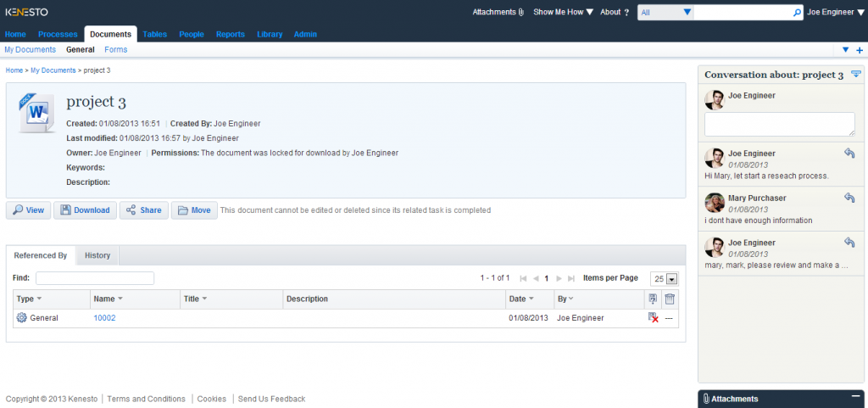Click the Find input field

coord(95,278)
